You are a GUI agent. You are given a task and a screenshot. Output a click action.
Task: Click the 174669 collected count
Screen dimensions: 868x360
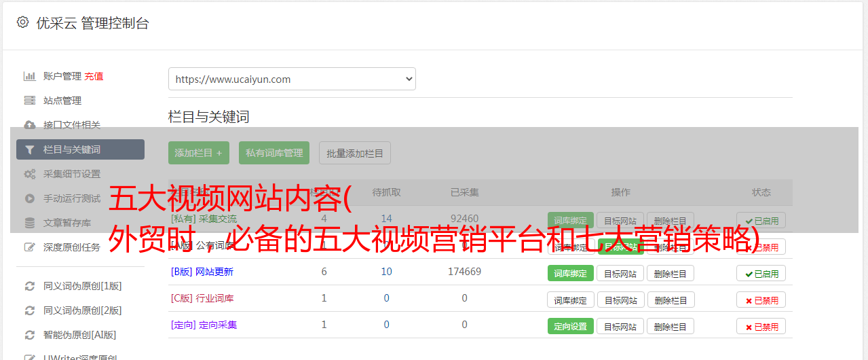click(x=465, y=272)
